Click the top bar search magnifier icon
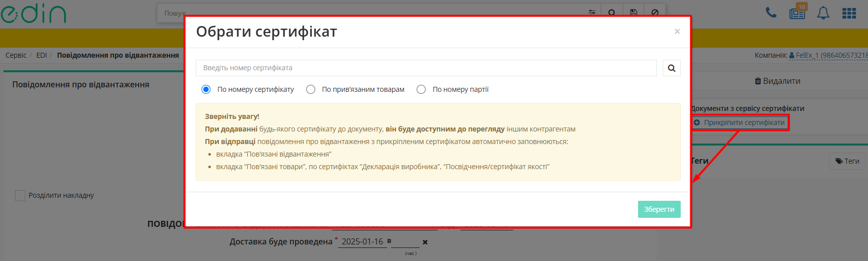This screenshot has height=261, width=868. [x=612, y=13]
